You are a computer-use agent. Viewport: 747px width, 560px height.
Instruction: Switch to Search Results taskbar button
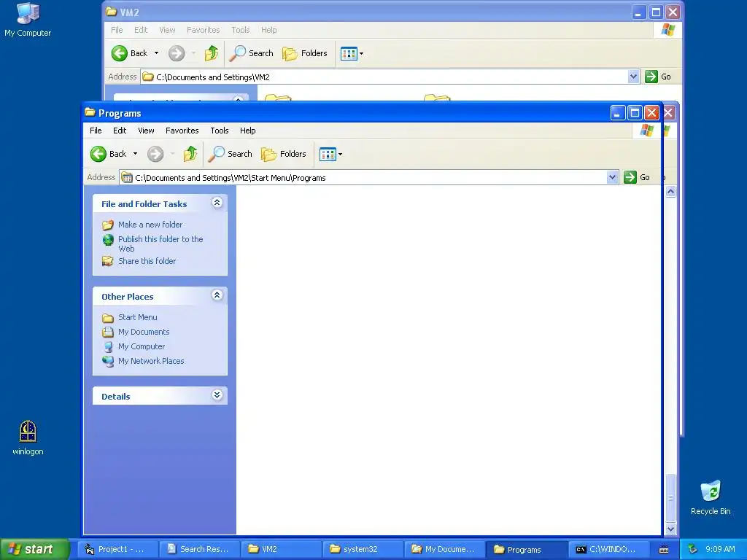(x=198, y=549)
